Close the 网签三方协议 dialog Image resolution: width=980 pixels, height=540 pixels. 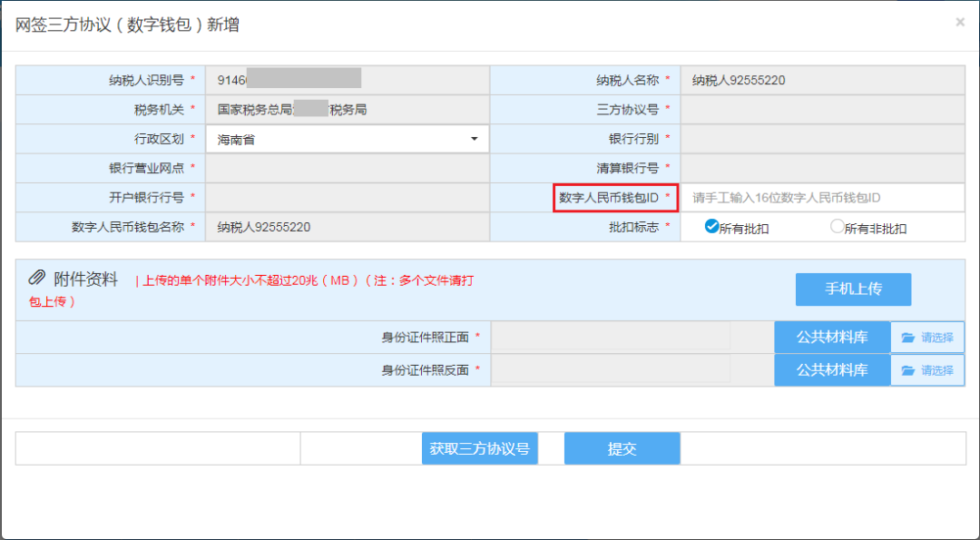(x=960, y=23)
